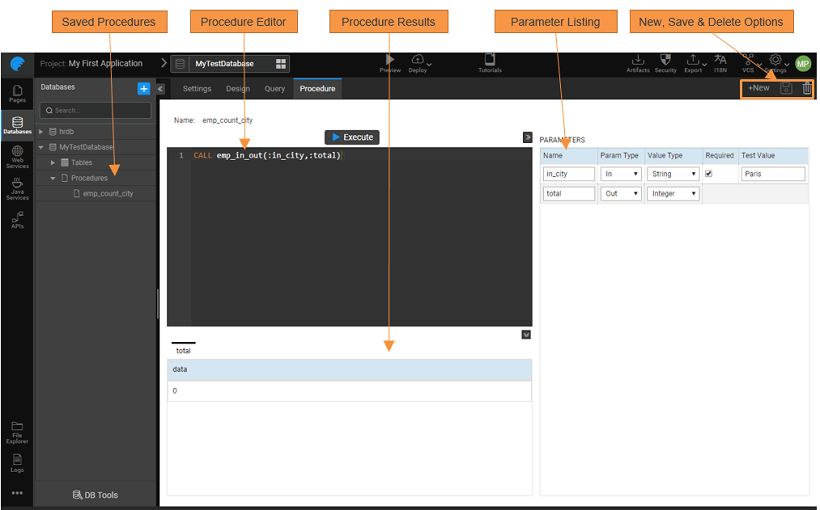Viewport: 820px width, 510px height.
Task: Switch to the Design tab
Action: coord(237,89)
